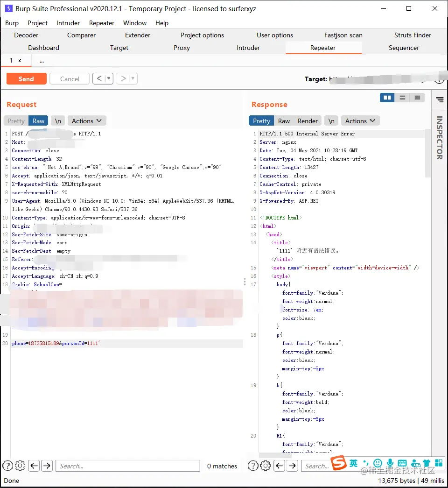448x488 pixels.
Task: Jump to next match in request search
Action: 47,466
